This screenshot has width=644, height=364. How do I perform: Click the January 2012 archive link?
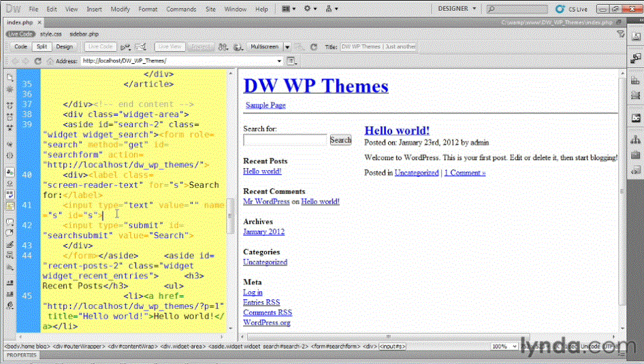coord(263,232)
